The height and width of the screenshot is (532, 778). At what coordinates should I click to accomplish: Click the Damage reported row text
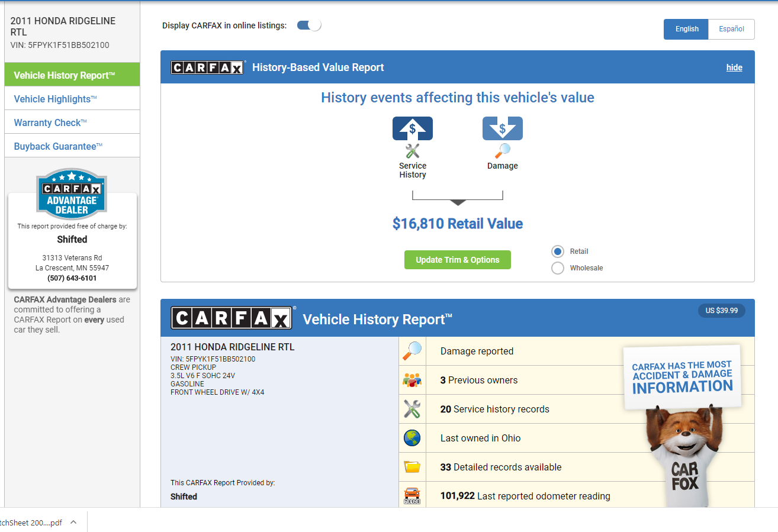coord(477,351)
